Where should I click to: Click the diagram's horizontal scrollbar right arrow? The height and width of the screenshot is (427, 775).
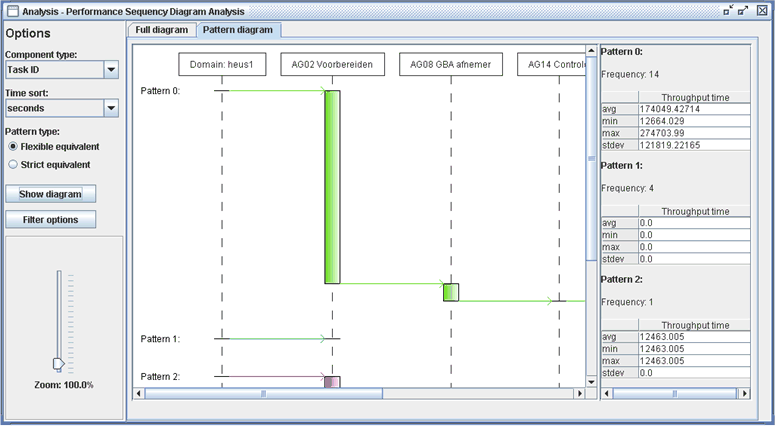coord(578,394)
